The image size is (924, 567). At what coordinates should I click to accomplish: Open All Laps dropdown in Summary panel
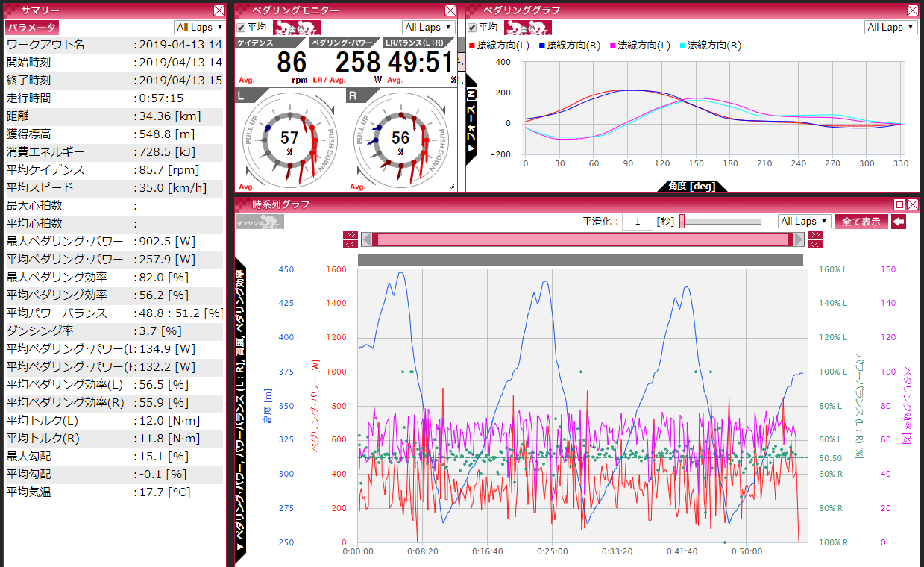coord(199,28)
